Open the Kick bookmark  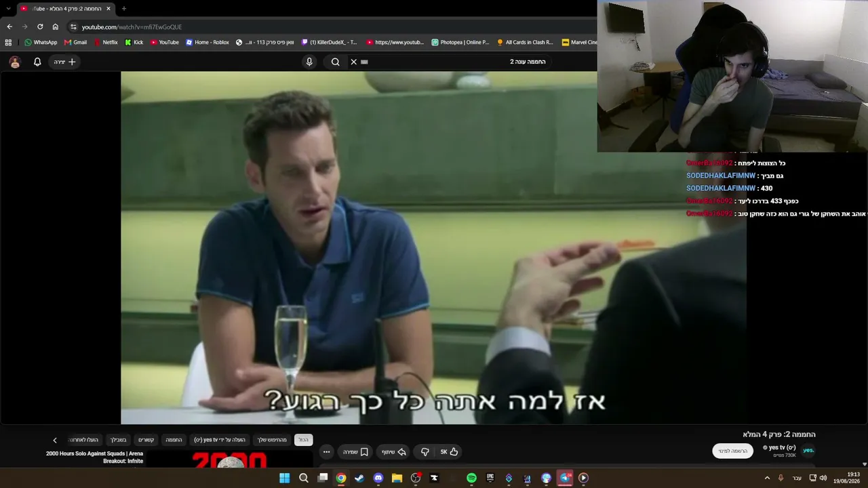[134, 42]
